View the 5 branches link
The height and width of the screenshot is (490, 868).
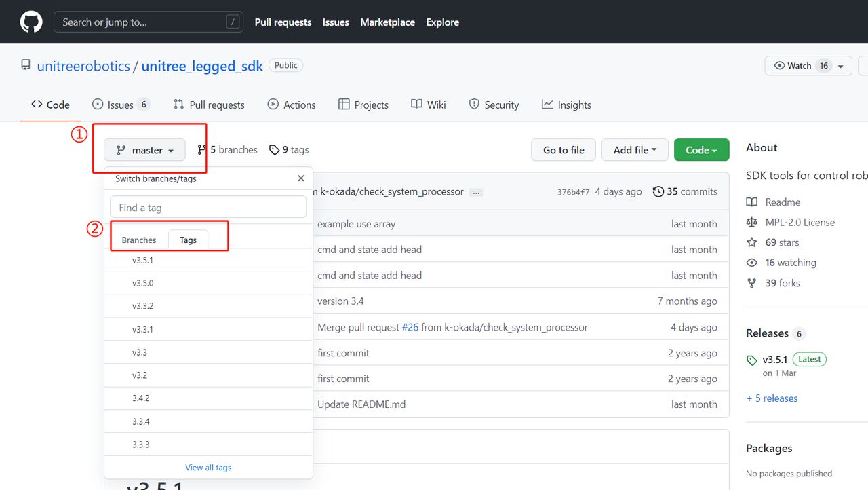(x=227, y=150)
